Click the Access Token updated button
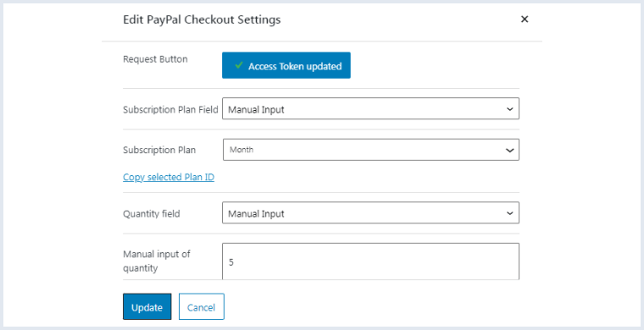Viewport: 644px width, 330px height. (x=286, y=65)
